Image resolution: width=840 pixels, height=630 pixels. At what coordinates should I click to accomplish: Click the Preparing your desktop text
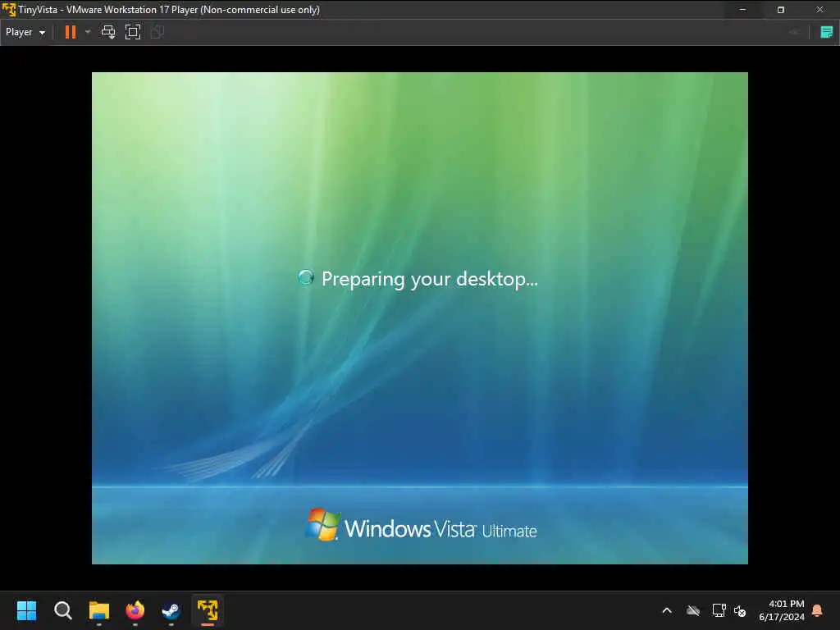click(430, 279)
